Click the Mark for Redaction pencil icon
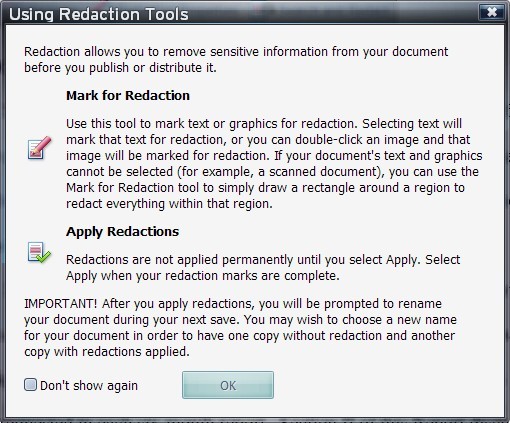The height and width of the screenshot is (423, 510). [39, 148]
